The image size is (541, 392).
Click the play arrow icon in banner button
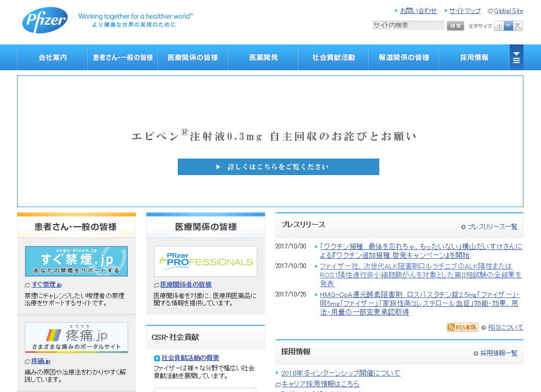click(218, 167)
